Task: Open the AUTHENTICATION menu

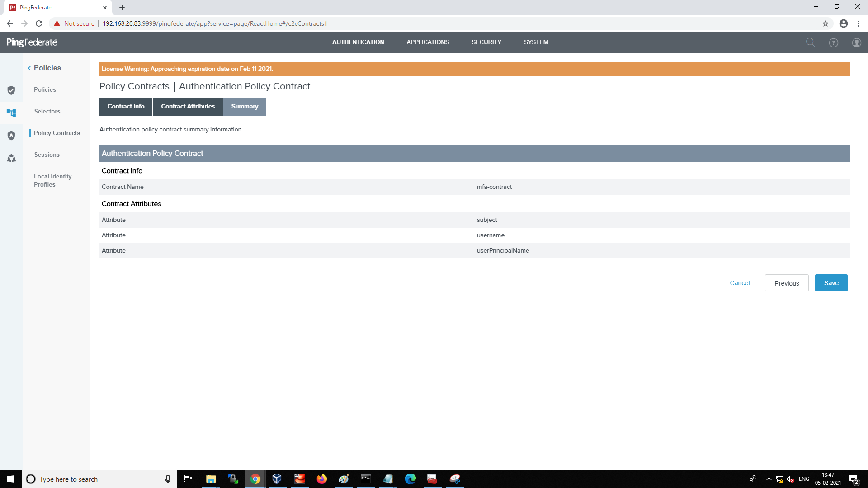Action: [x=358, y=42]
